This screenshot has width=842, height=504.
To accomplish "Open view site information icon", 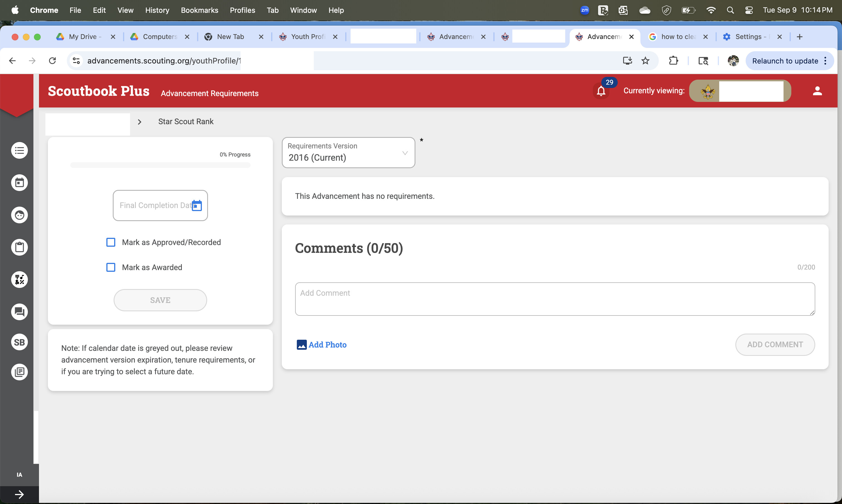I will (x=76, y=61).
